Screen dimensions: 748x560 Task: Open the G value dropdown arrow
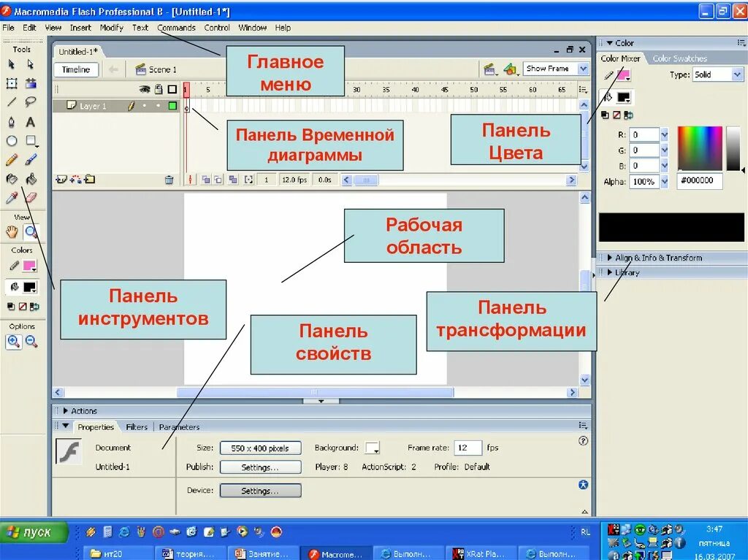pos(665,150)
